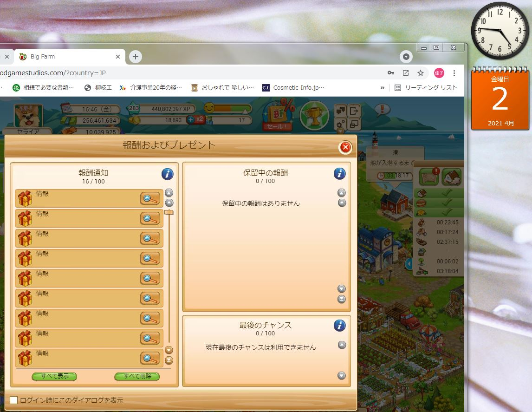Open bookmark 介護事業20年の経
This screenshot has height=412, width=532.
pyautogui.click(x=151, y=88)
